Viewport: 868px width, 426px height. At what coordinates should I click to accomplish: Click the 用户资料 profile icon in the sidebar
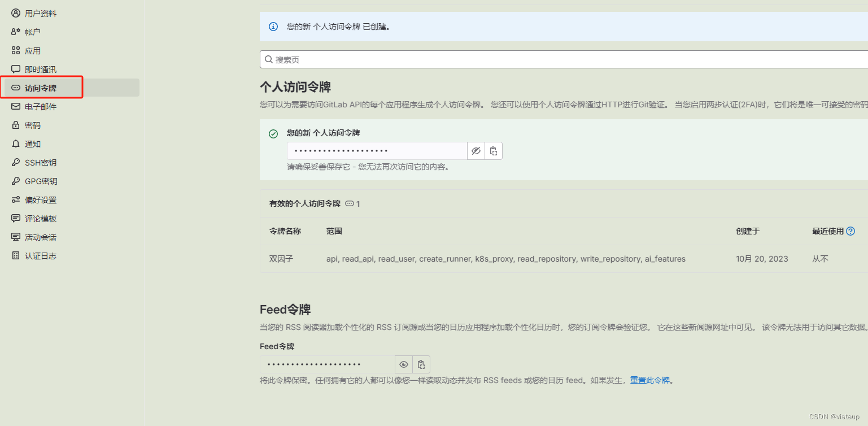click(16, 12)
